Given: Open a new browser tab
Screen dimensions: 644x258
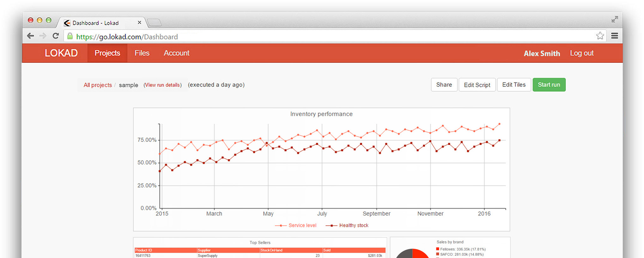Looking at the screenshot, I should click(155, 22).
